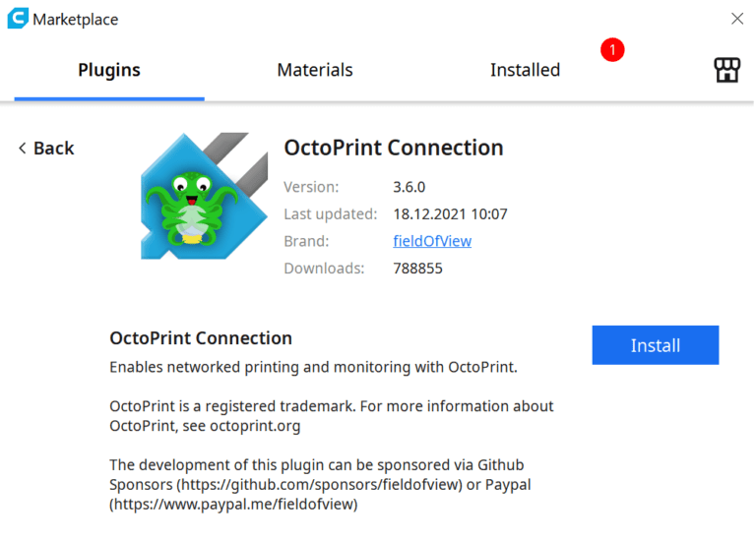Click the OctoPrint octopus plugin icon
The width and height of the screenshot is (756, 541).
(204, 196)
